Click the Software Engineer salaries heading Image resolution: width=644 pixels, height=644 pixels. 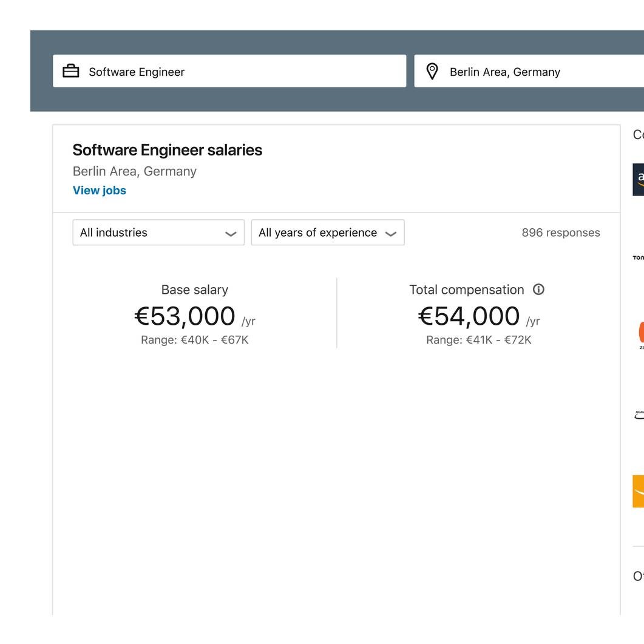(x=168, y=150)
